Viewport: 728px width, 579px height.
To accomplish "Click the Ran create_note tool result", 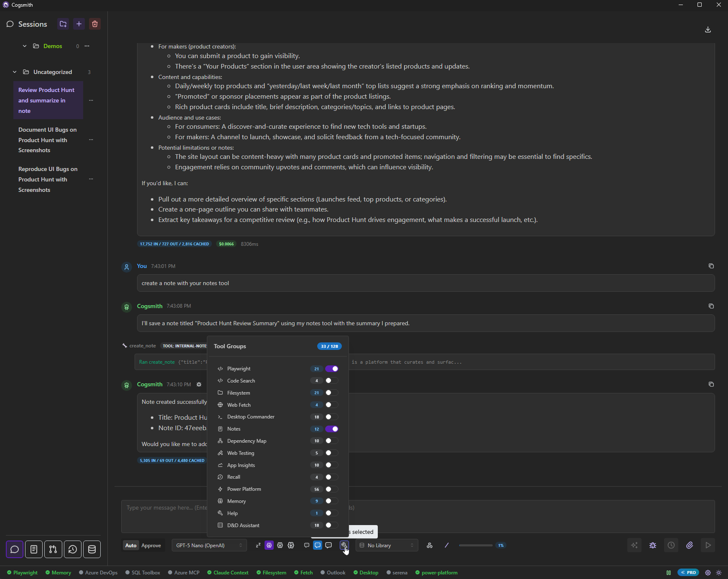I will [x=425, y=362].
